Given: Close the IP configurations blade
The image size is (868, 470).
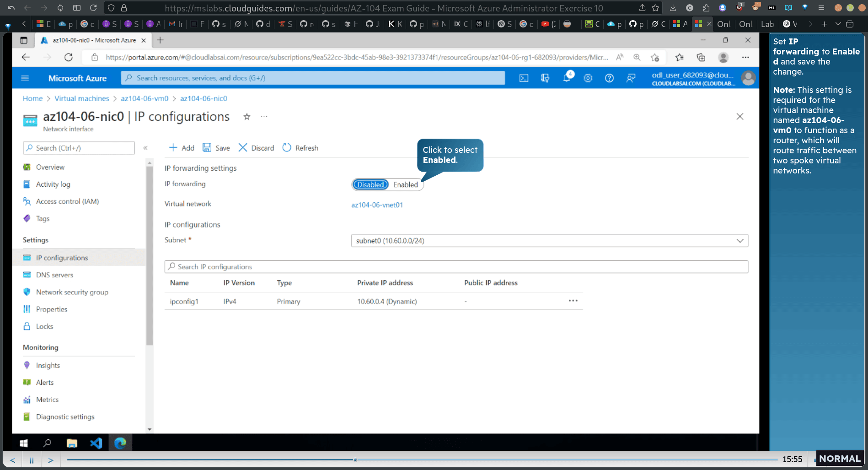Looking at the screenshot, I should pos(740,117).
